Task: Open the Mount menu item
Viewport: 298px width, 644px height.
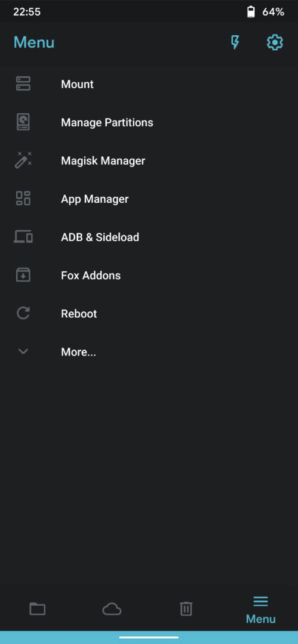Action: [x=149, y=84]
